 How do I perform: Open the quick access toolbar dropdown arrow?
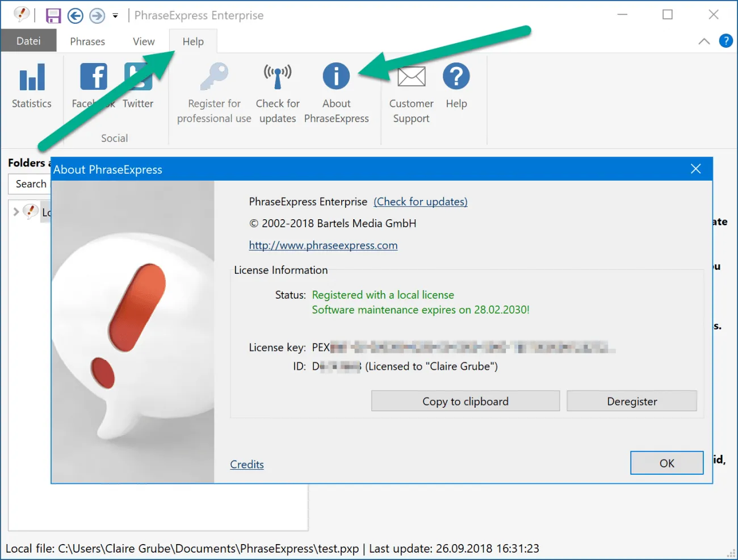[115, 16]
